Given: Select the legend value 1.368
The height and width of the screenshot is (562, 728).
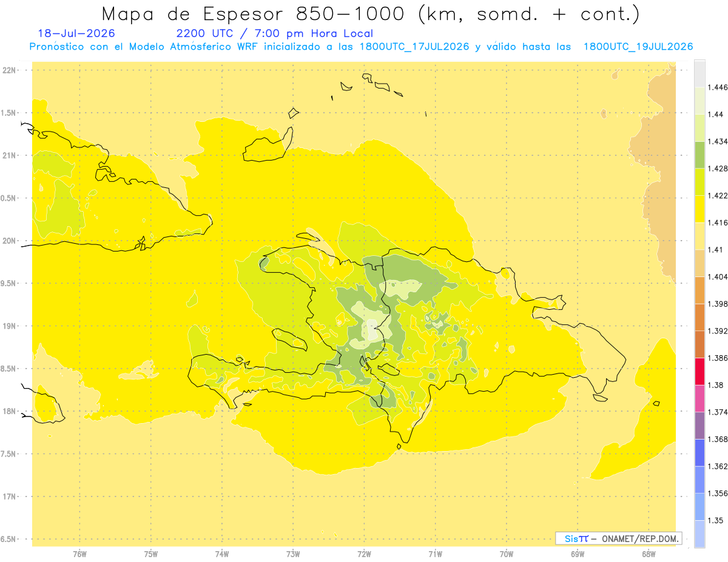Looking at the screenshot, I should coord(718,439).
